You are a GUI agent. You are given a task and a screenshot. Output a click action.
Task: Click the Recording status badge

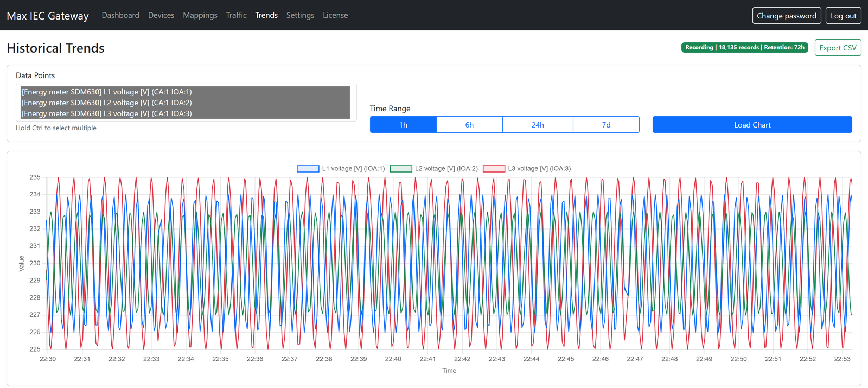click(745, 47)
